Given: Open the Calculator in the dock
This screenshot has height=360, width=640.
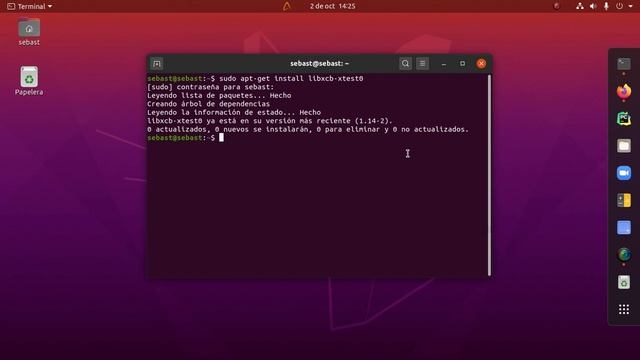Looking at the screenshot, I should 624,200.
